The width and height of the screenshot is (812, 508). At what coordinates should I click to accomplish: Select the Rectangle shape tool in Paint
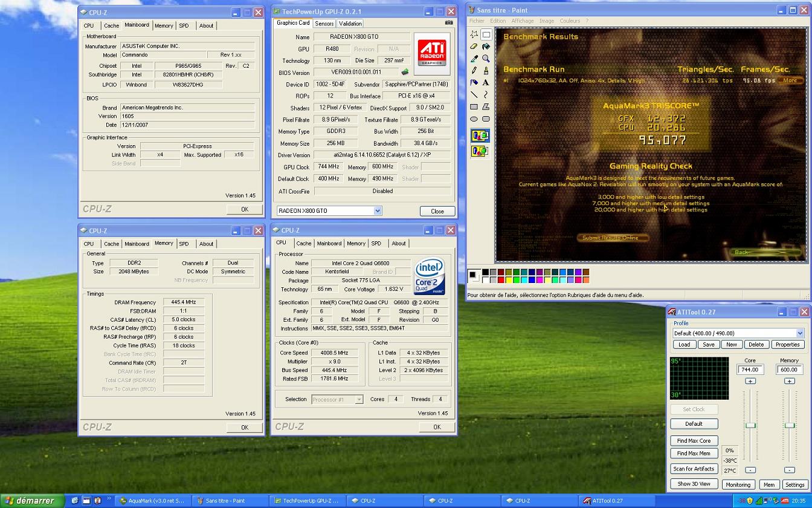[x=474, y=106]
